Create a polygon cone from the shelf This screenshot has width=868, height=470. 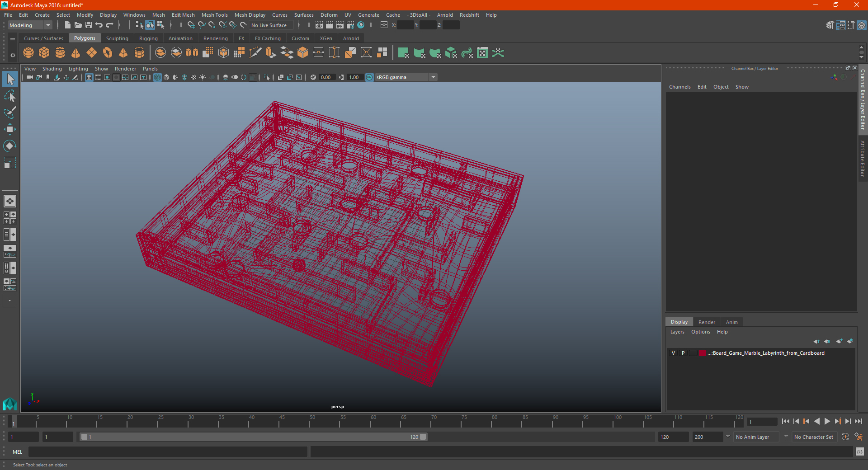pyautogui.click(x=76, y=53)
